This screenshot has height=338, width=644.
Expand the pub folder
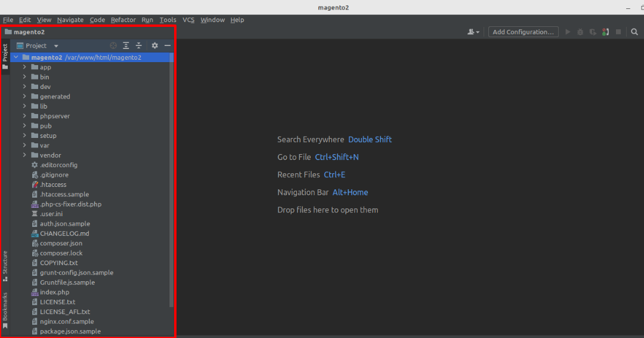[24, 126]
